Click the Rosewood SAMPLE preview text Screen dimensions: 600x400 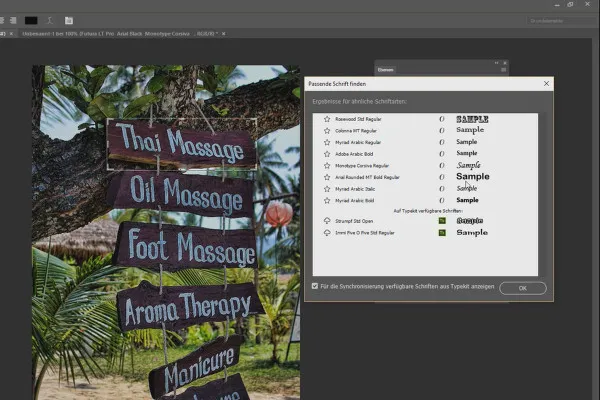pyautogui.click(x=472, y=119)
